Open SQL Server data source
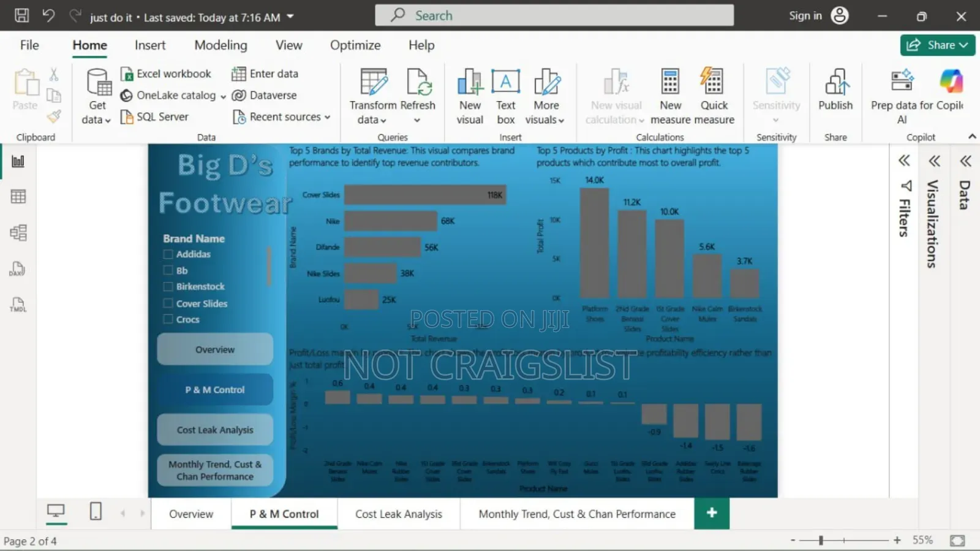 click(154, 116)
